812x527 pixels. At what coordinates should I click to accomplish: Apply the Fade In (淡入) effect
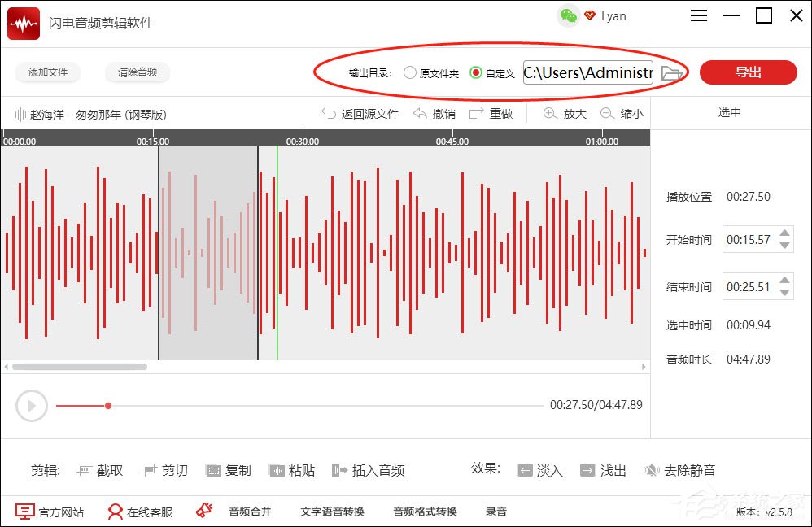[539, 470]
